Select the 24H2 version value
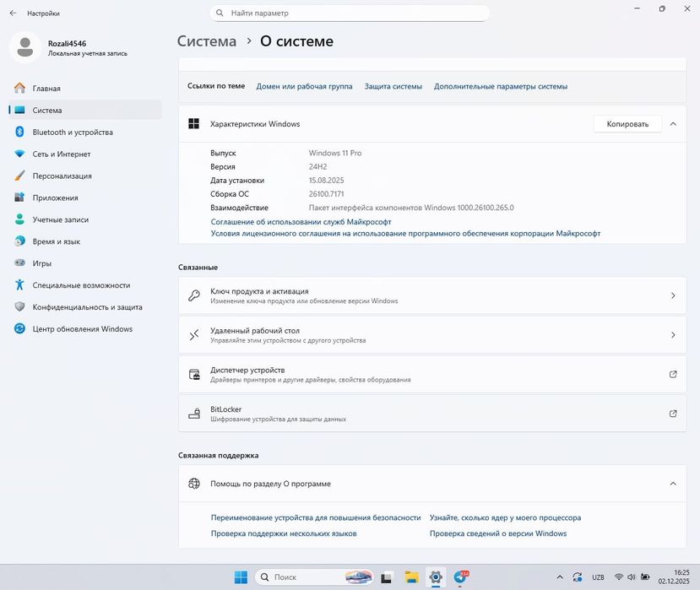 pyautogui.click(x=317, y=166)
